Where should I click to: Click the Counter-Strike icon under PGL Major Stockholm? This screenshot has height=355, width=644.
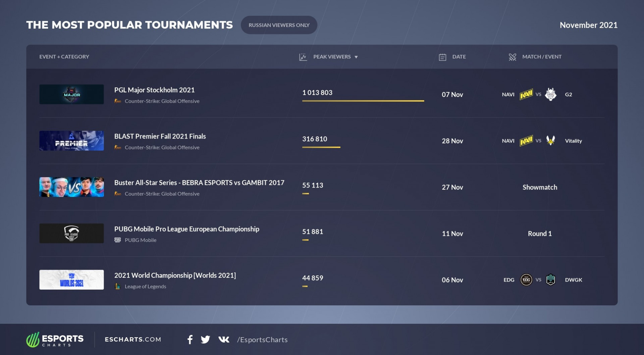click(x=118, y=101)
